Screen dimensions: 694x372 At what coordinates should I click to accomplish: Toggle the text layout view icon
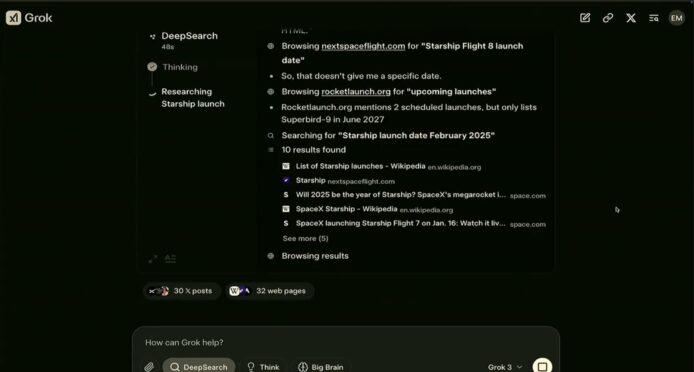coord(170,259)
